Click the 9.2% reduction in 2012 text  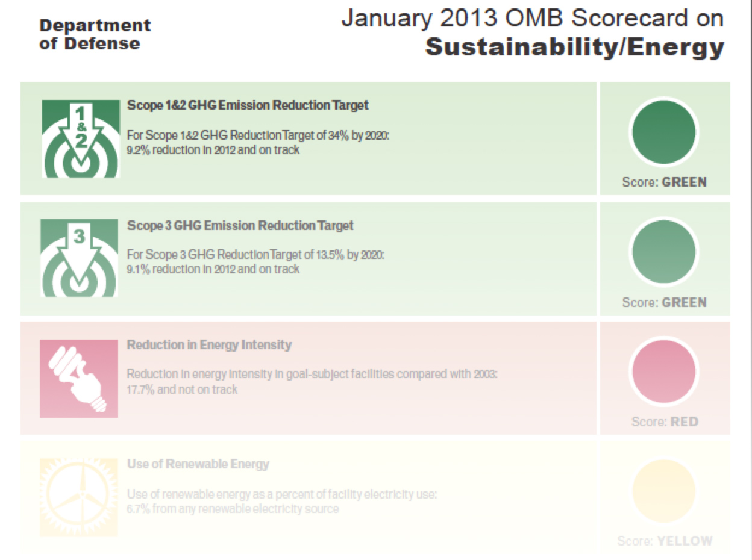tap(213, 150)
